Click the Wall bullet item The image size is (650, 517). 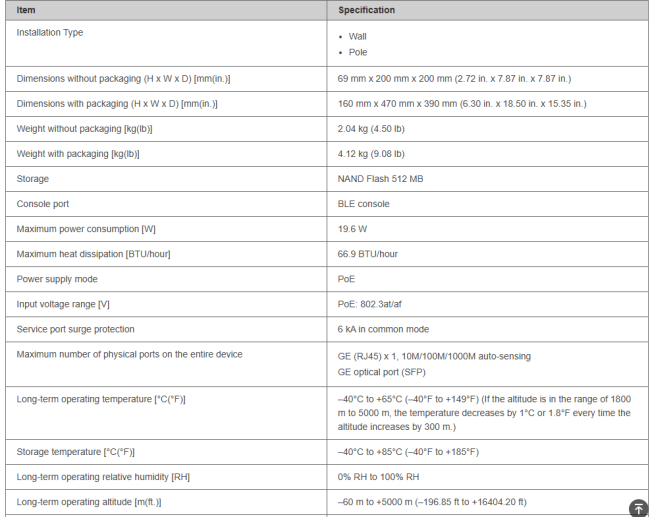(x=357, y=36)
